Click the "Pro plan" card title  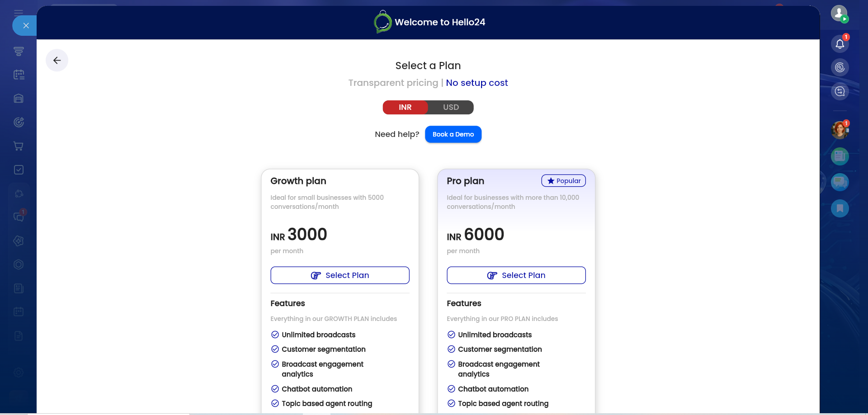465,181
